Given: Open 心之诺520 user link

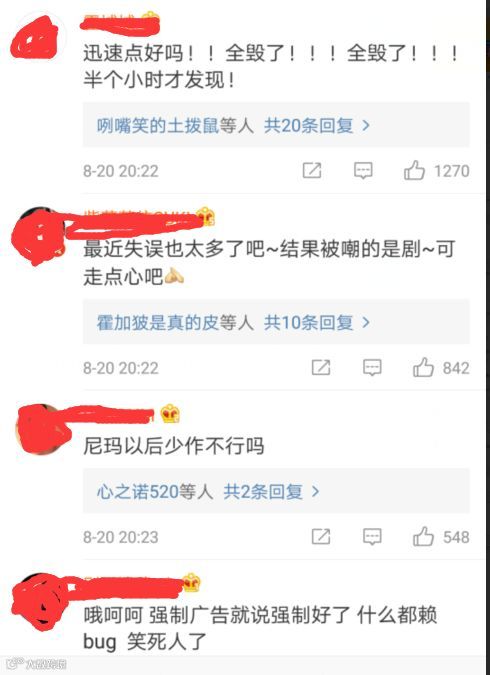Looking at the screenshot, I should [x=138, y=492].
